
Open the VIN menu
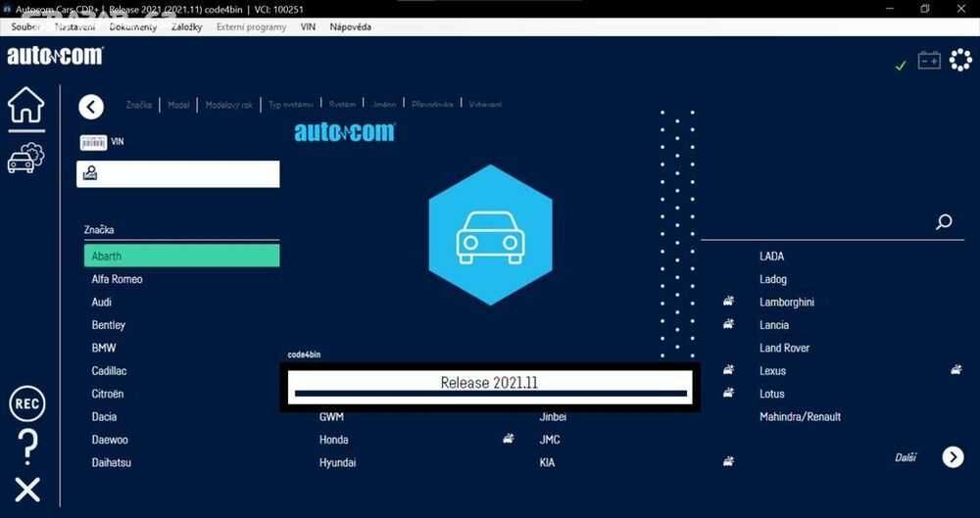point(308,26)
